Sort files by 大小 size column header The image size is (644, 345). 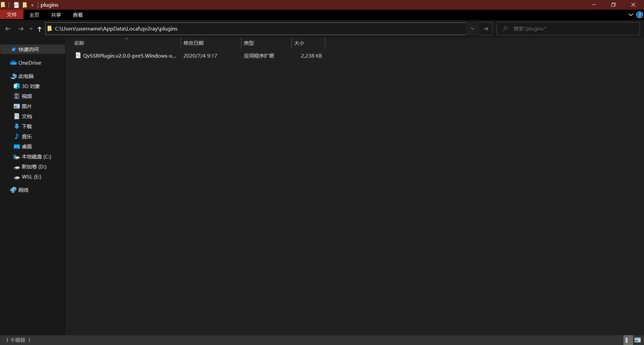pos(299,43)
